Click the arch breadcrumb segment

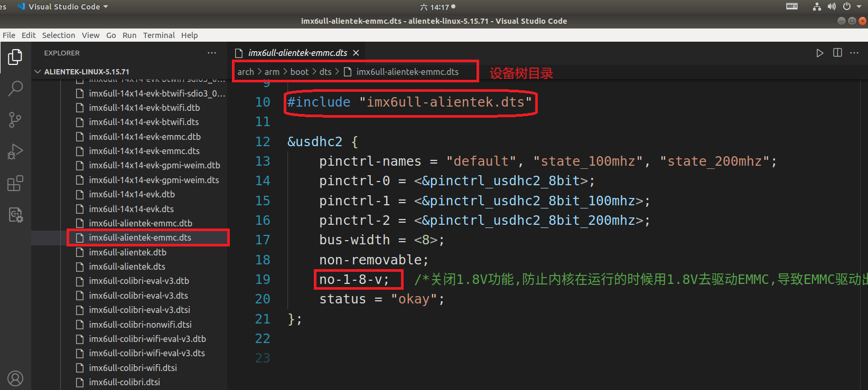coord(246,72)
